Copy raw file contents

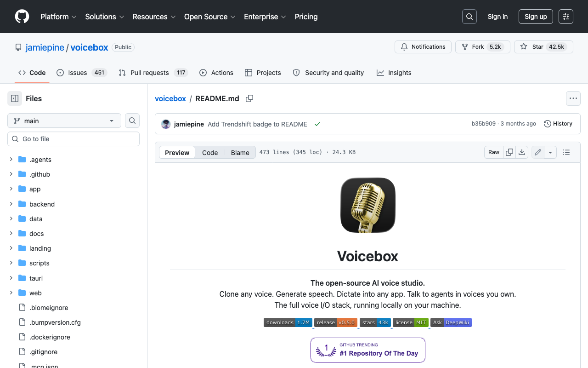coord(509,152)
